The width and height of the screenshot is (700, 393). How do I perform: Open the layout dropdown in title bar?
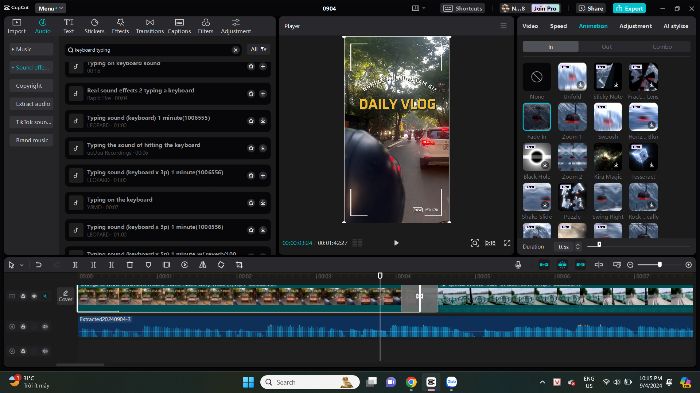coord(418,8)
